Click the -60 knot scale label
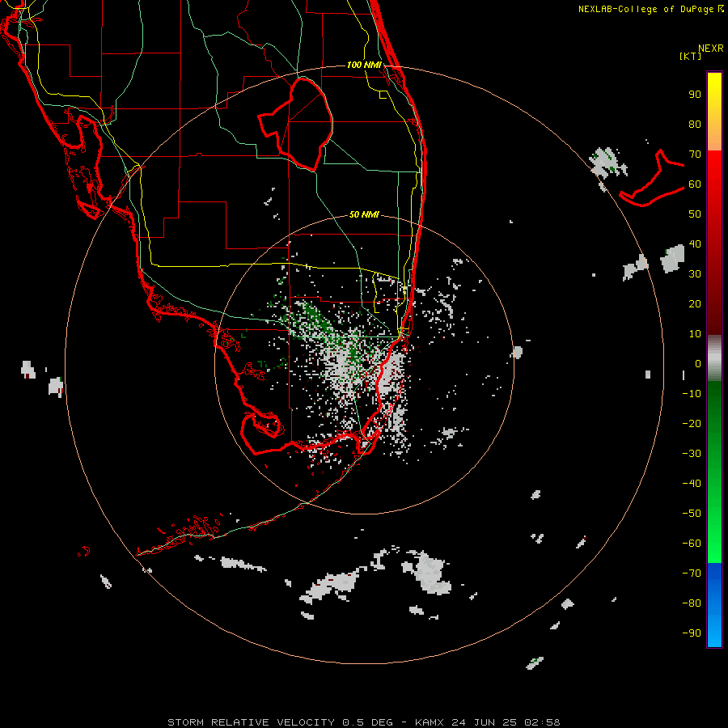Viewport: 728px width, 728px height. pos(692,544)
